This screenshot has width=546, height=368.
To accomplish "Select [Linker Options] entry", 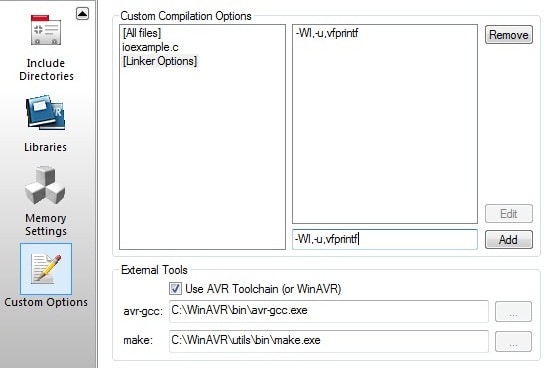I will point(160,61).
